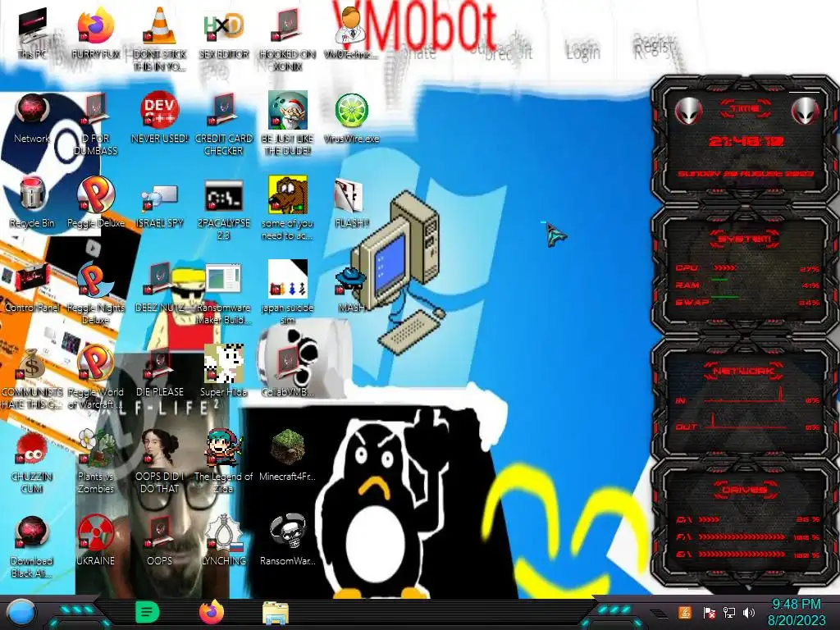
Task: Select the VM0Techno... desktop icon
Action: [351, 33]
